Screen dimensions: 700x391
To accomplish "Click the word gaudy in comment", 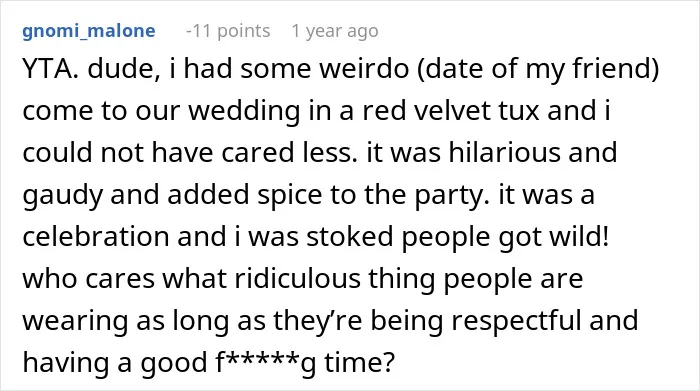I will (x=62, y=196).
